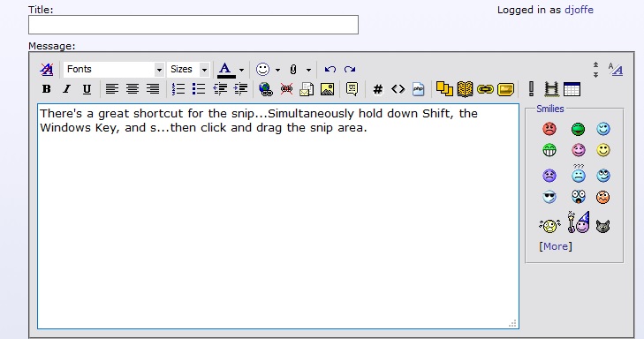Apply the font color A button
The width and height of the screenshot is (644, 339).
pos(226,70)
